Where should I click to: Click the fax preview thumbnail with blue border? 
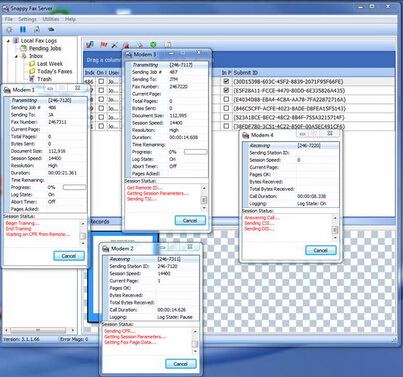pyautogui.click(x=123, y=277)
